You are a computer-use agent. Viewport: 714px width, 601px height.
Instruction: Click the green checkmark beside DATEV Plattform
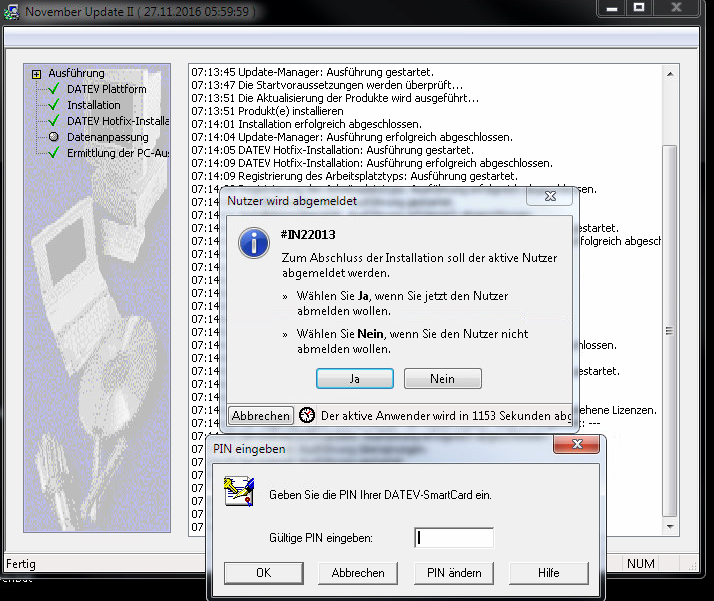(53, 89)
